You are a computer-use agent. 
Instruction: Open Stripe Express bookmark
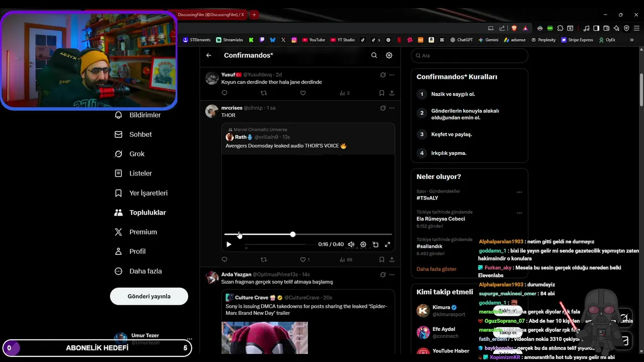tap(577, 40)
